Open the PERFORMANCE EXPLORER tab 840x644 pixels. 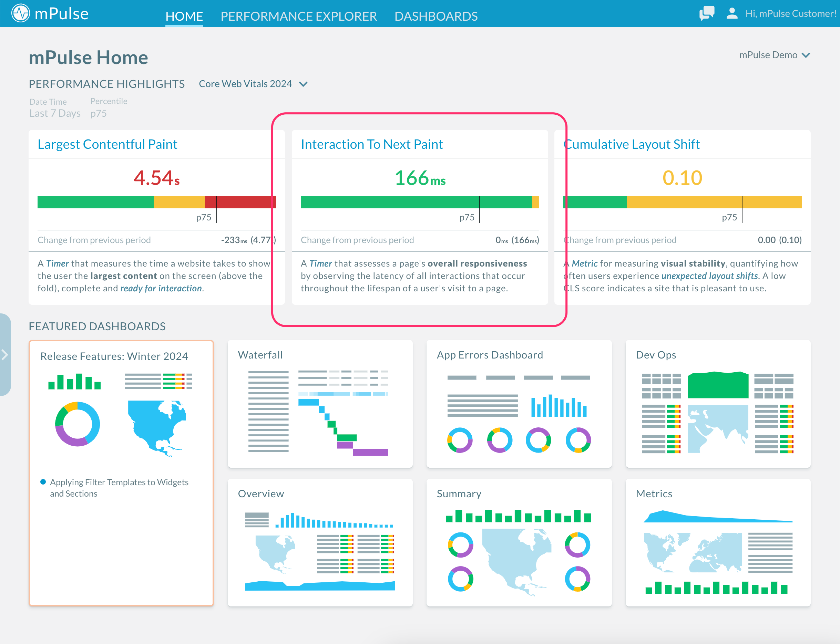point(299,16)
